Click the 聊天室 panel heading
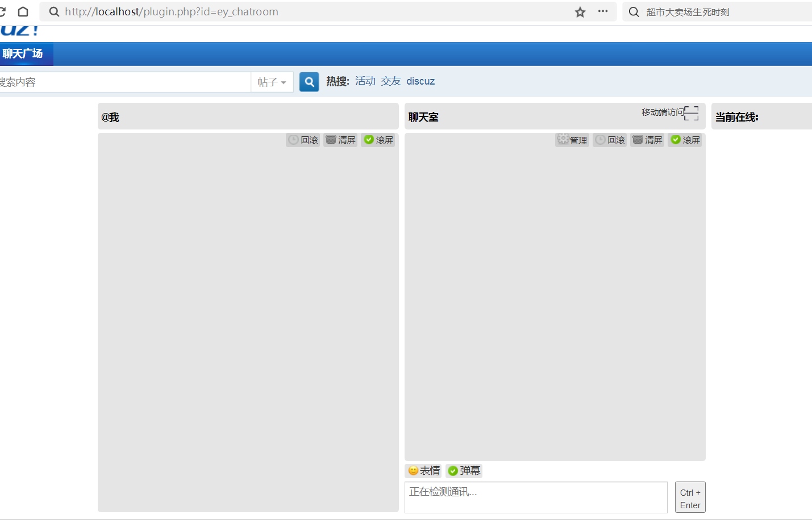 tap(423, 117)
